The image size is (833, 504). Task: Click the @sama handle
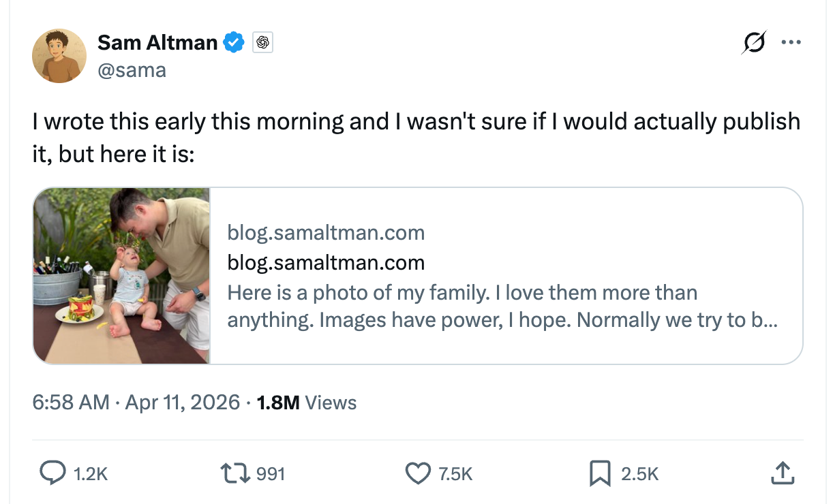tap(132, 69)
